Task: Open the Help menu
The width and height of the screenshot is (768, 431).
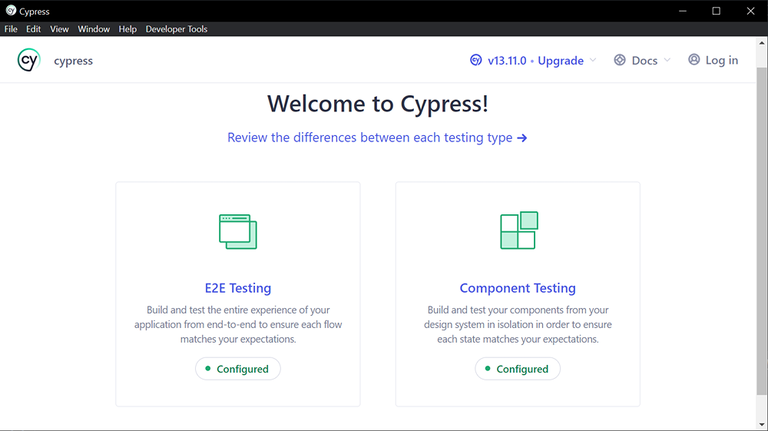Action: point(127,29)
